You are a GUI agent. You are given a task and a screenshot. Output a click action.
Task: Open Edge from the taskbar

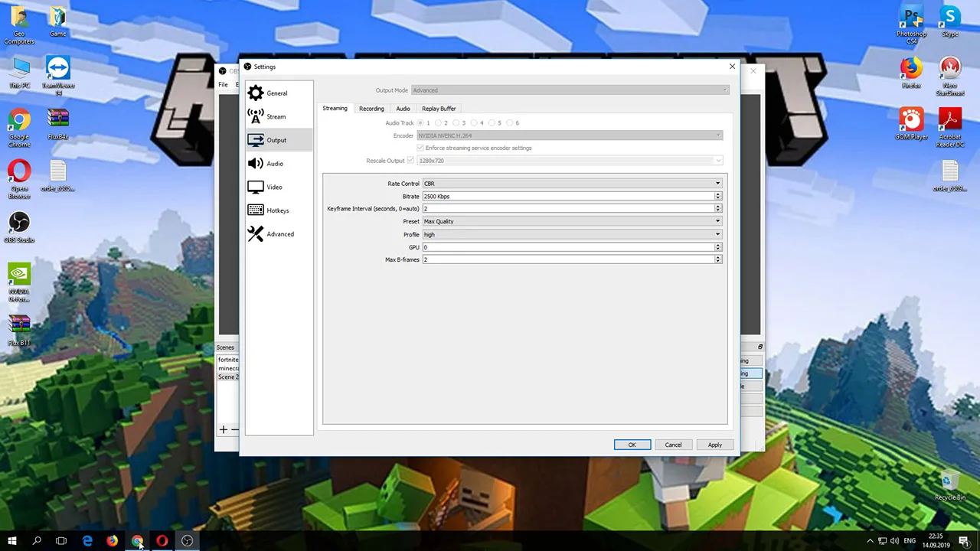tap(87, 541)
